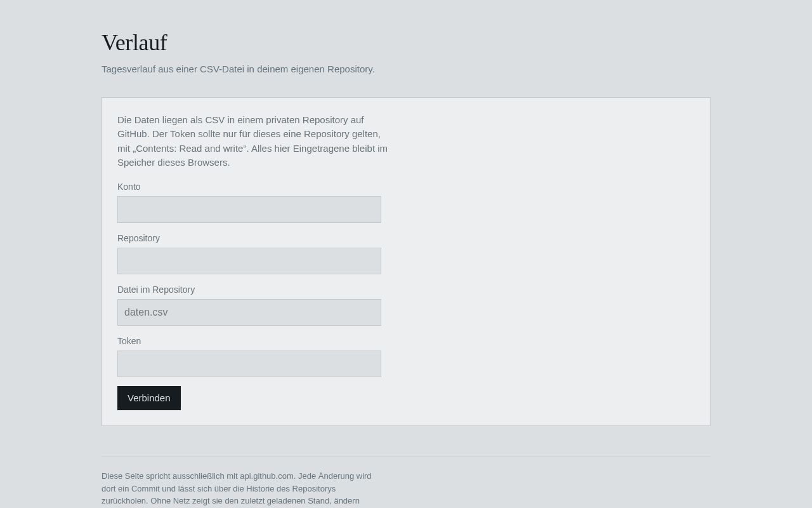The image size is (812, 508).
Task: Click the word Commit in the footer
Action: (x=145, y=489)
